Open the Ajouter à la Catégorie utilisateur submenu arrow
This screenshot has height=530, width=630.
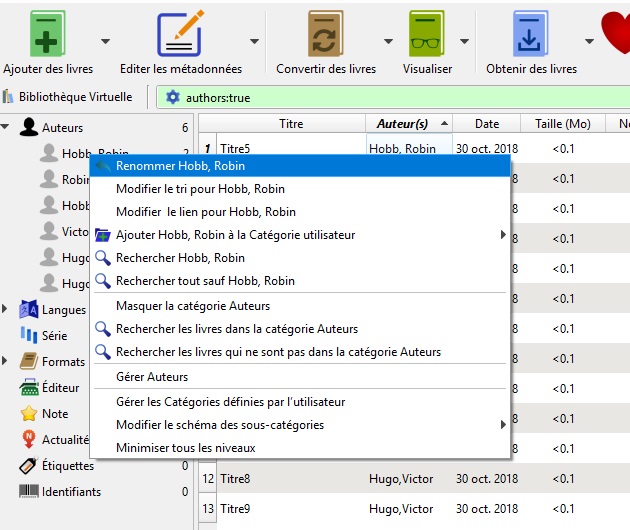click(x=503, y=234)
